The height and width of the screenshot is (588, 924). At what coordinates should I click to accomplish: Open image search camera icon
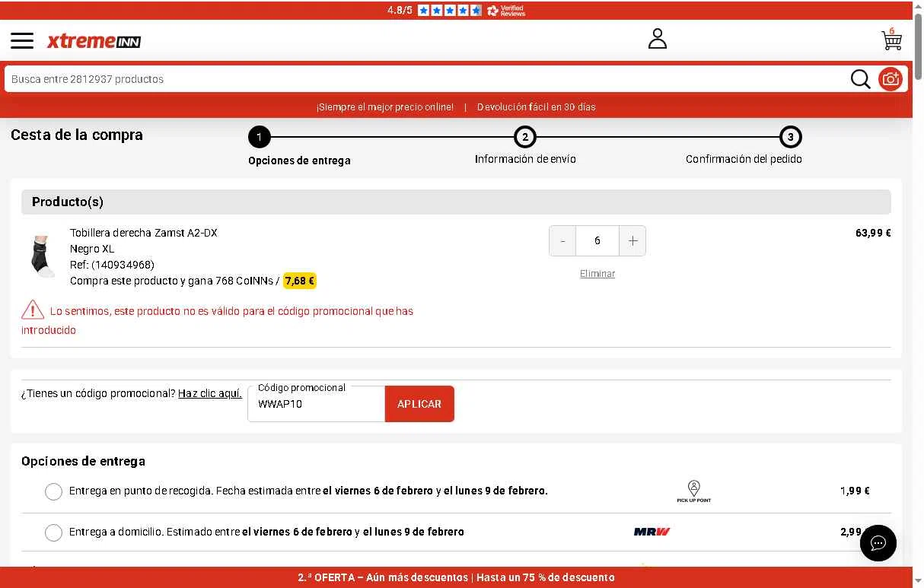click(890, 79)
